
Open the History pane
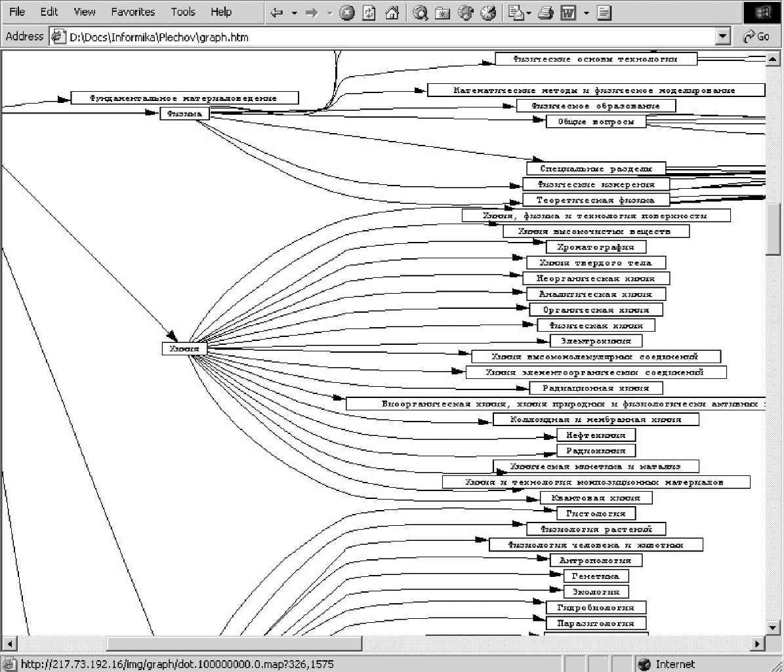488,13
